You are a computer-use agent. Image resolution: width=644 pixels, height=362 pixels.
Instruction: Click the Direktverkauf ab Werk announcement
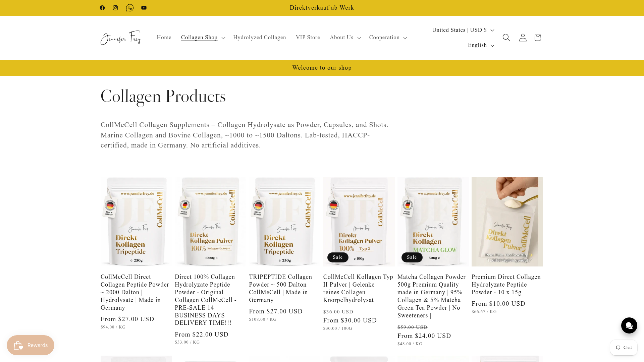tap(322, 8)
